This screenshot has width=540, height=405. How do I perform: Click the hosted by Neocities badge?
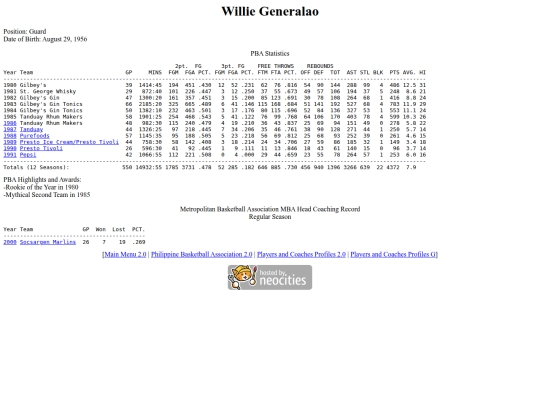point(270,278)
